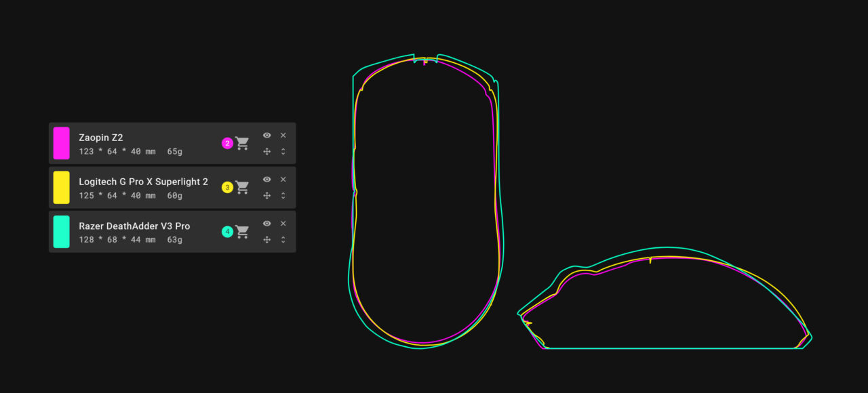Click the yellow color swatch for Logitech mouse
This screenshot has width=868, height=393.
61,187
